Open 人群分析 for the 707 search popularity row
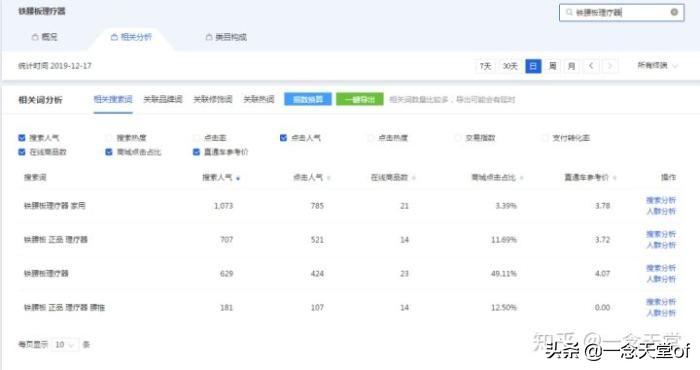 (661, 245)
